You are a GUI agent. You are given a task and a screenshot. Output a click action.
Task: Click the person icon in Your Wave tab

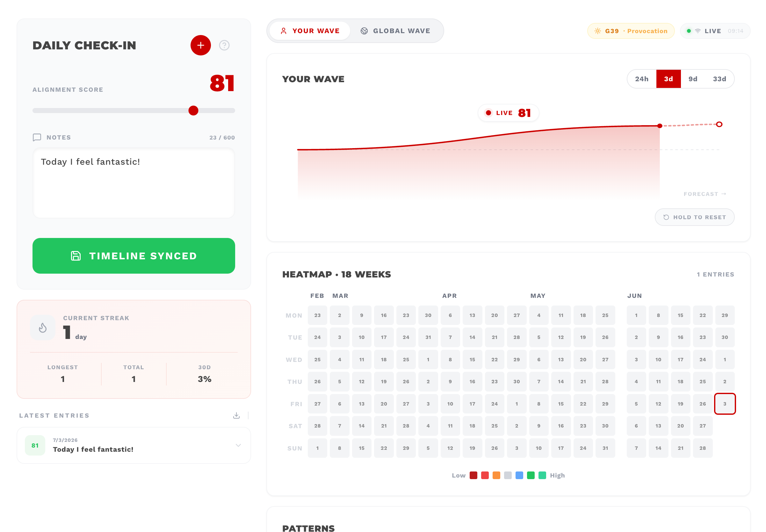click(284, 31)
